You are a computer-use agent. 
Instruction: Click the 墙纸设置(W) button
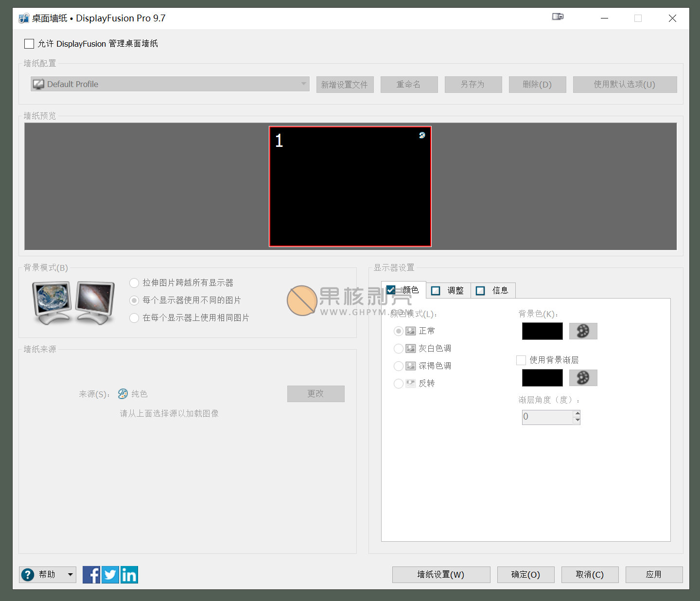(441, 575)
